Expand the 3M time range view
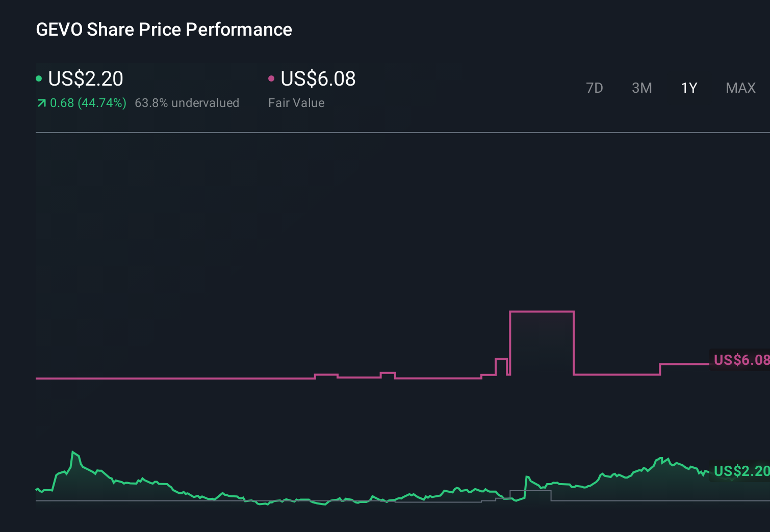The image size is (770, 532). point(641,88)
